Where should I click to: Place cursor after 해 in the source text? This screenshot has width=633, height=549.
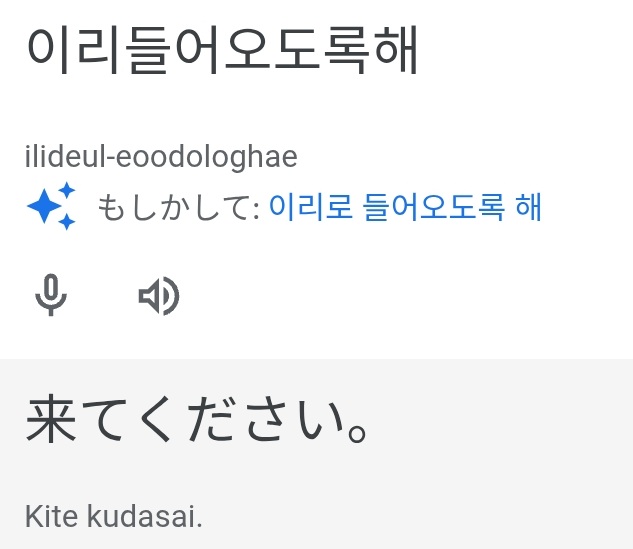pyautogui.click(x=420, y=52)
